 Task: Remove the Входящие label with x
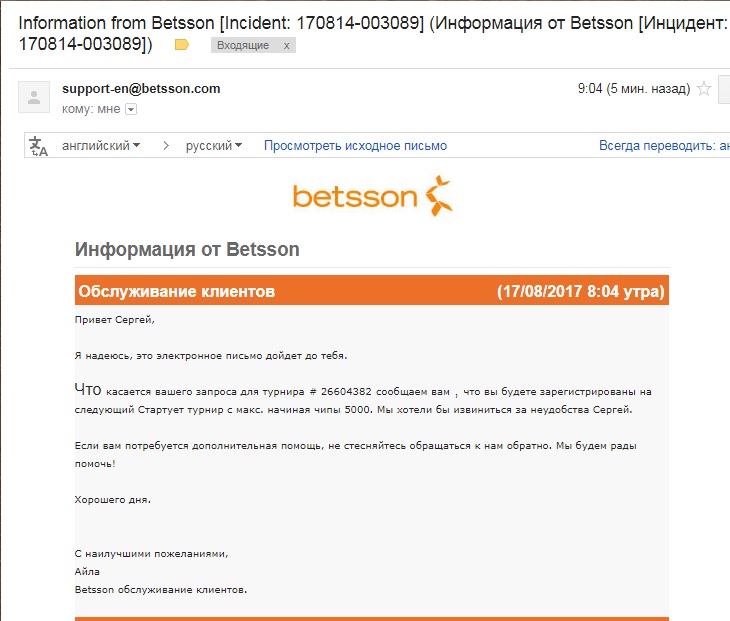pos(286,46)
